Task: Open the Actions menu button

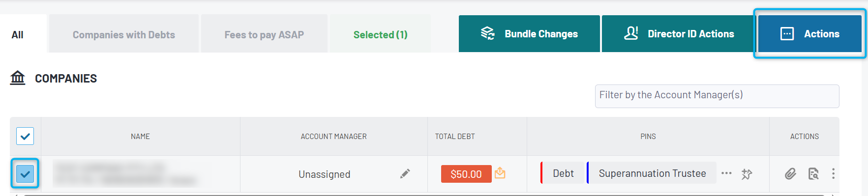Action: (810, 34)
